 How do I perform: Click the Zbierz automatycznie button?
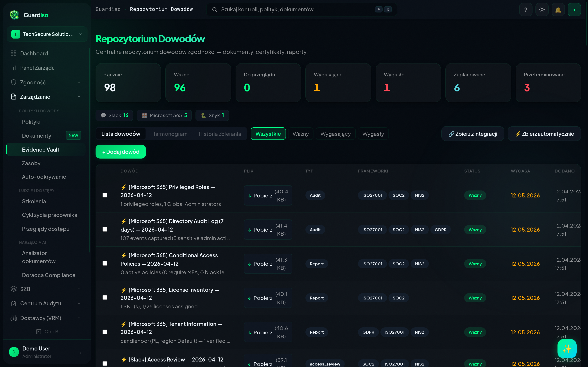pyautogui.click(x=544, y=134)
